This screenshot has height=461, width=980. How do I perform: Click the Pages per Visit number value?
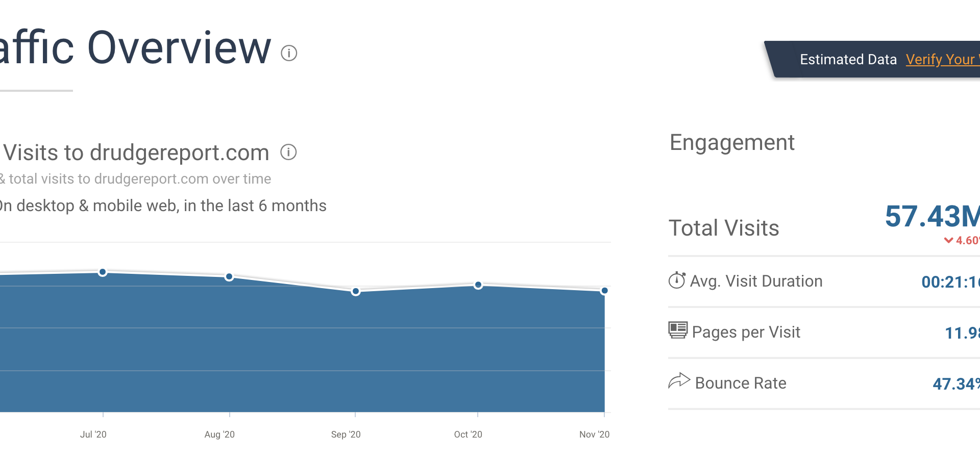point(962,333)
